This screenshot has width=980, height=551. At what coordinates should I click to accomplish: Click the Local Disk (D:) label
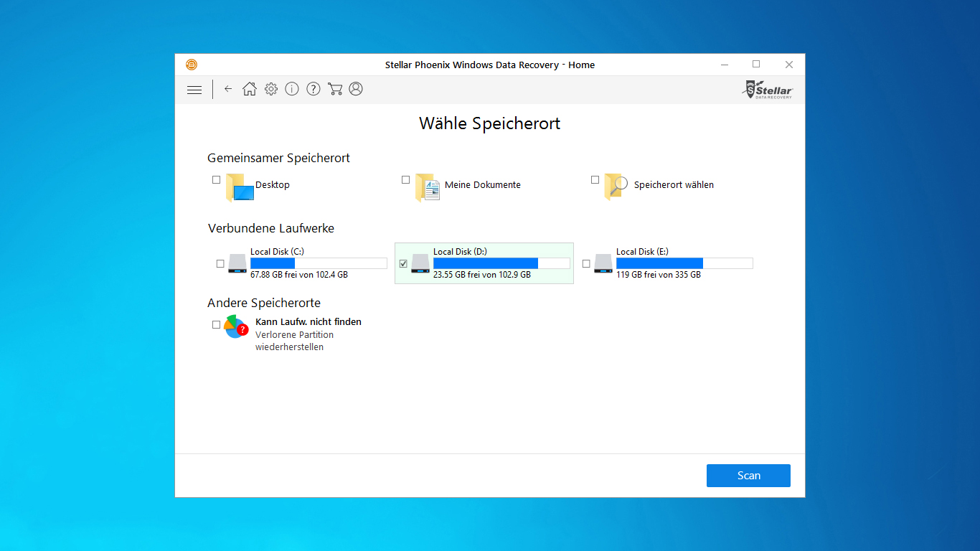[x=461, y=252]
